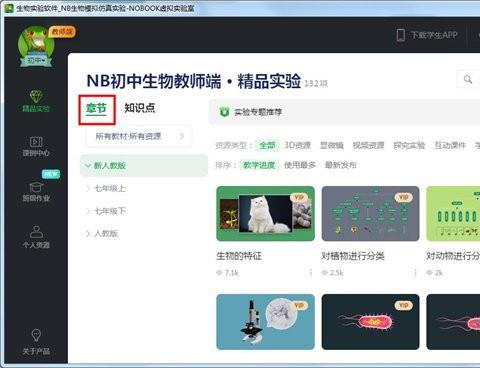The image size is (480, 368).
Task: Open the 关于产品 lightbulb icon
Action: 36,334
